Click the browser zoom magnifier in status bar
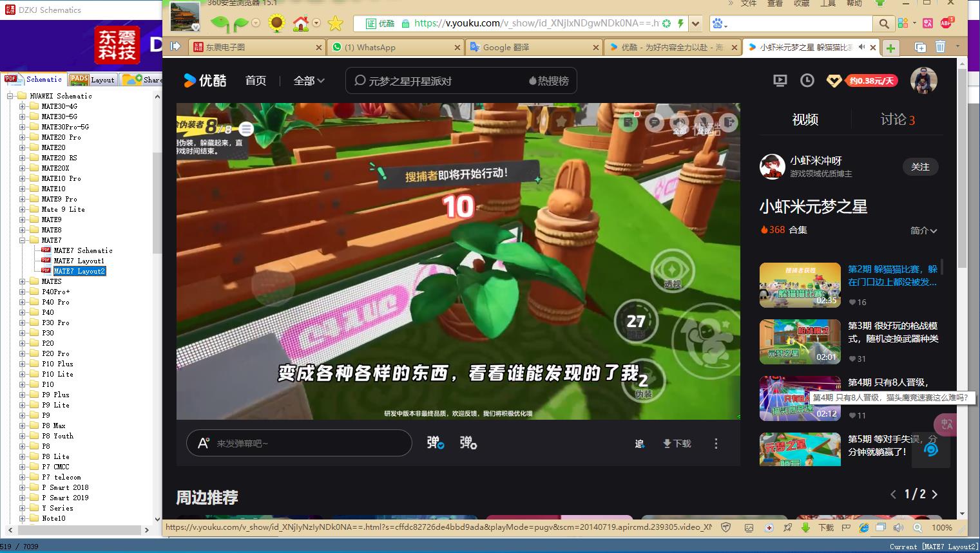Viewport: 980px width, 553px height. pyautogui.click(x=918, y=527)
